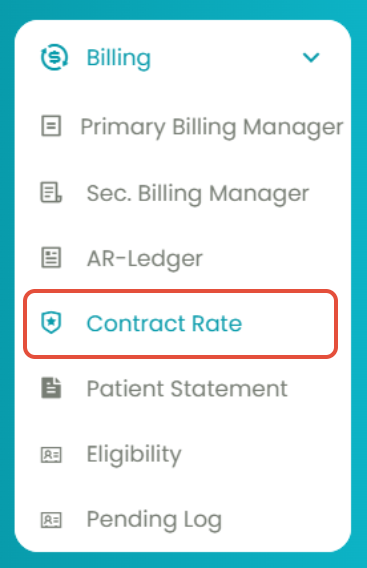
Task: Click empty space inside highlighted Contract Rate row
Action: pos(288,323)
